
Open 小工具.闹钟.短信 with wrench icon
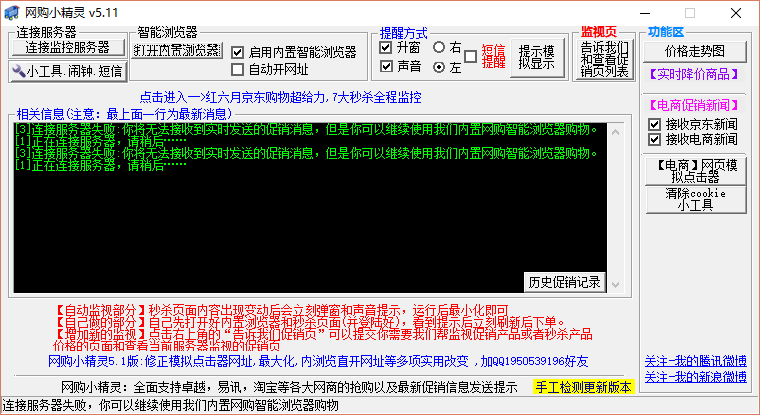pyautogui.click(x=68, y=71)
